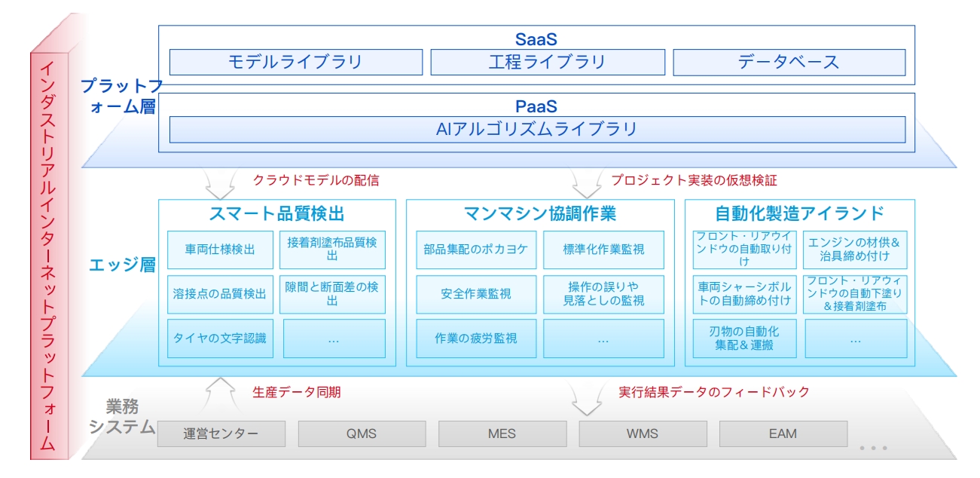Click the プラットフォーム層 layer label
The width and height of the screenshot is (980, 478).
(121, 96)
